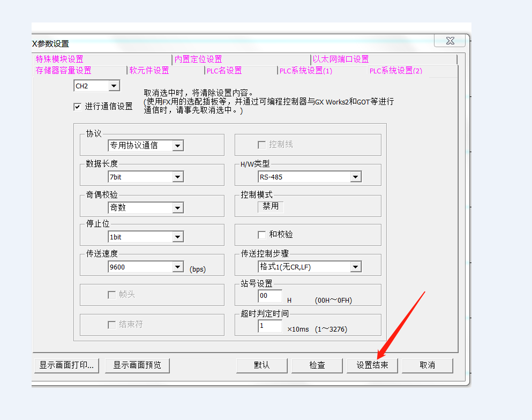Open the 以太网端口设置 tab
Screen dimensions: 532x420
pos(341,59)
